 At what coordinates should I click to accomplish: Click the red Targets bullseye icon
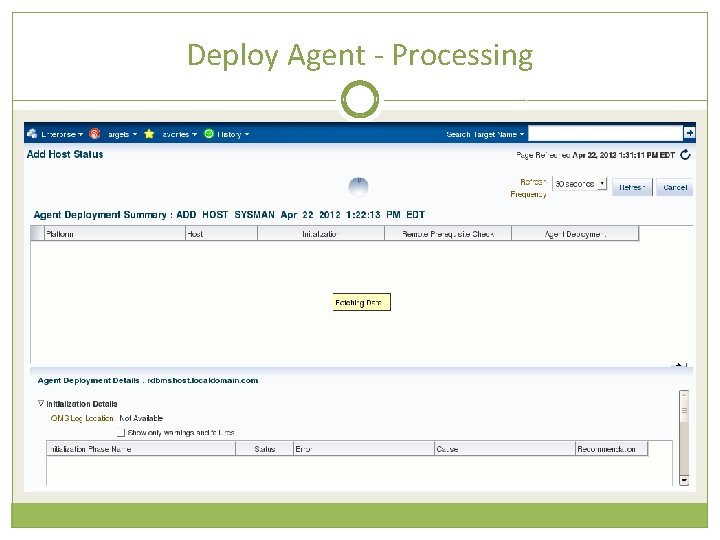[95, 134]
